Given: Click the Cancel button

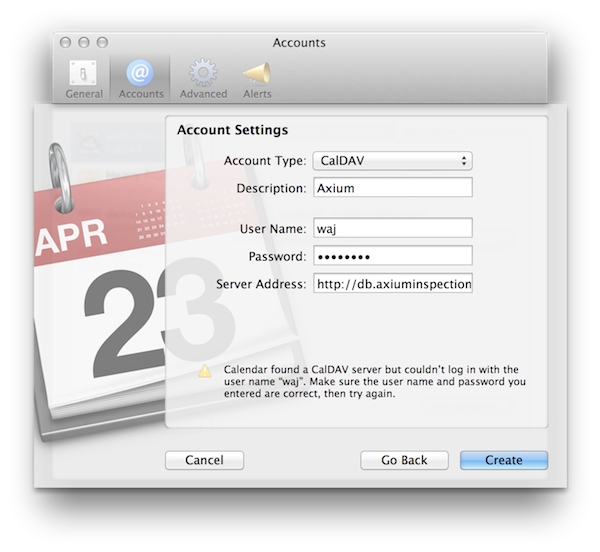Looking at the screenshot, I should [x=204, y=460].
